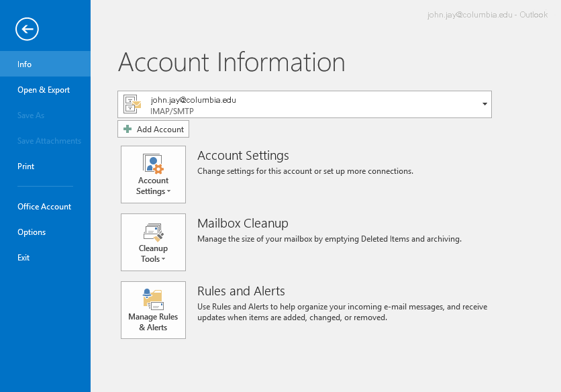
Task: Click the account mailbox icon beside john.jay@columbia.edu
Action: 132,104
